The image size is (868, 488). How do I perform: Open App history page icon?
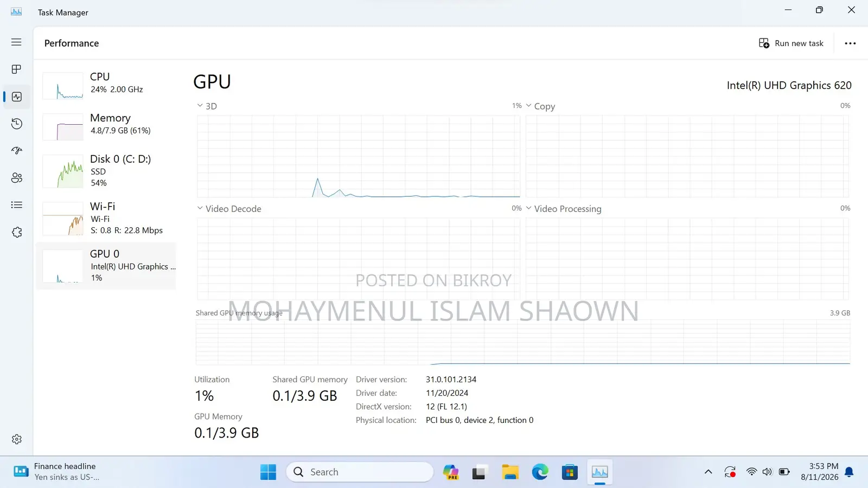click(x=17, y=124)
